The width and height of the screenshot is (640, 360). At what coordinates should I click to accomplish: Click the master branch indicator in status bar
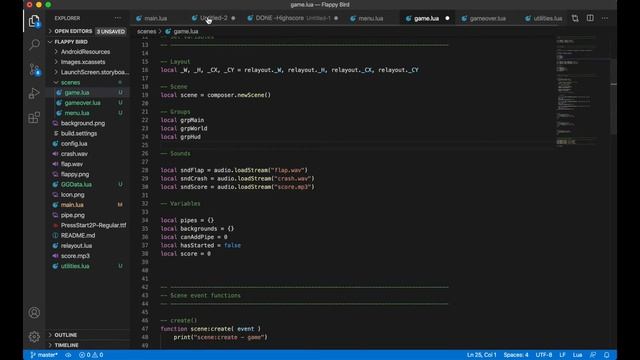coord(44,355)
